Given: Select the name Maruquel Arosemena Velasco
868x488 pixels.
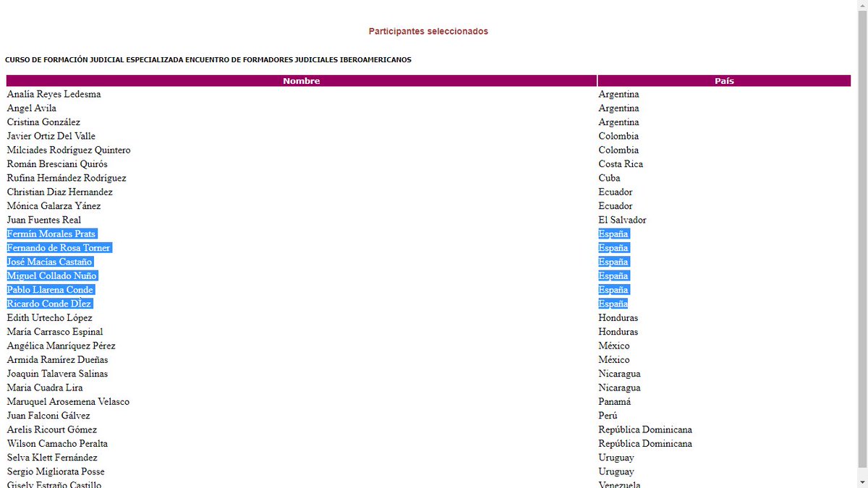Looking at the screenshot, I should click(x=69, y=402).
